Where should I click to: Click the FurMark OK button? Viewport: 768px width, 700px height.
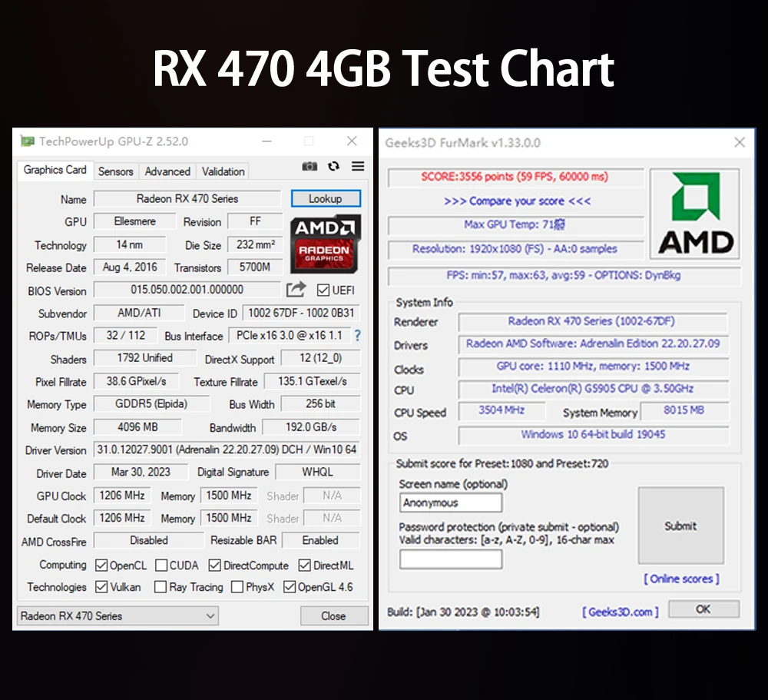[x=703, y=609]
